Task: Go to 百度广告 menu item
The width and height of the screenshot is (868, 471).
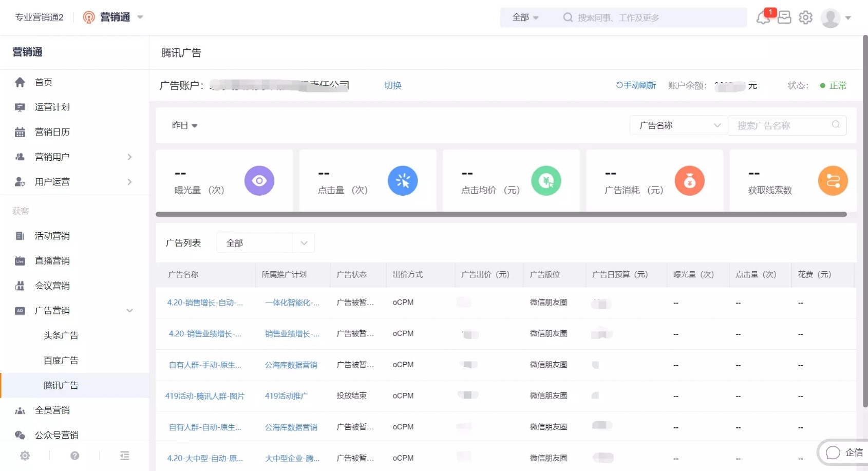Action: [61, 361]
